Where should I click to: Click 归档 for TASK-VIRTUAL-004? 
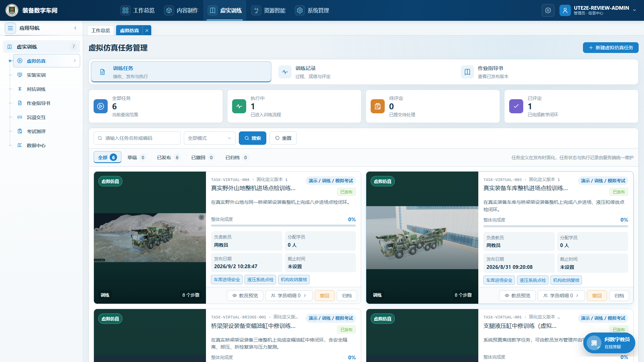coord(347,296)
